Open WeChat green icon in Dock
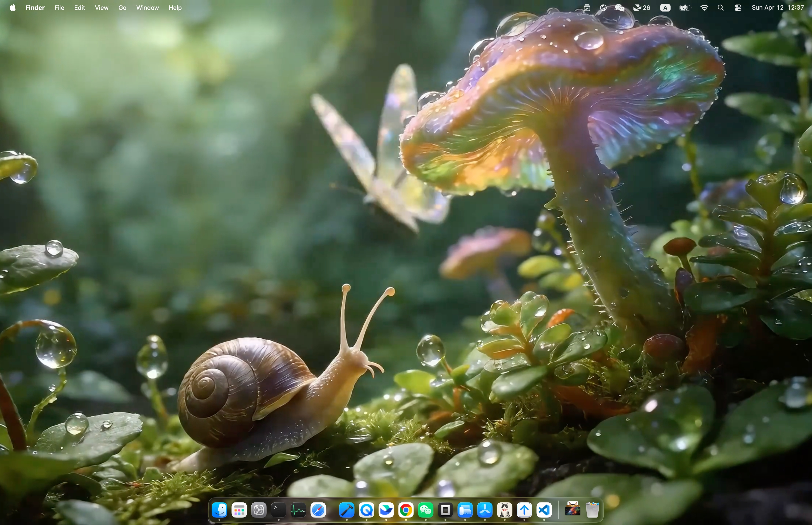812x525 pixels. coord(426,510)
